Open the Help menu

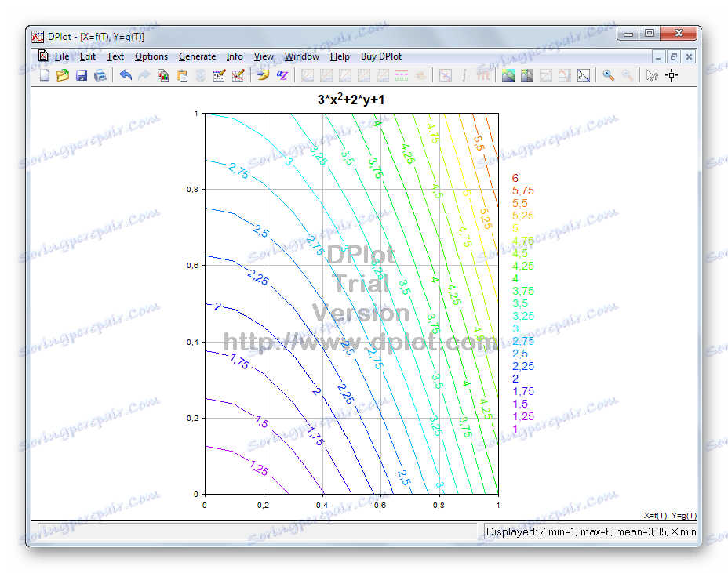coord(340,56)
